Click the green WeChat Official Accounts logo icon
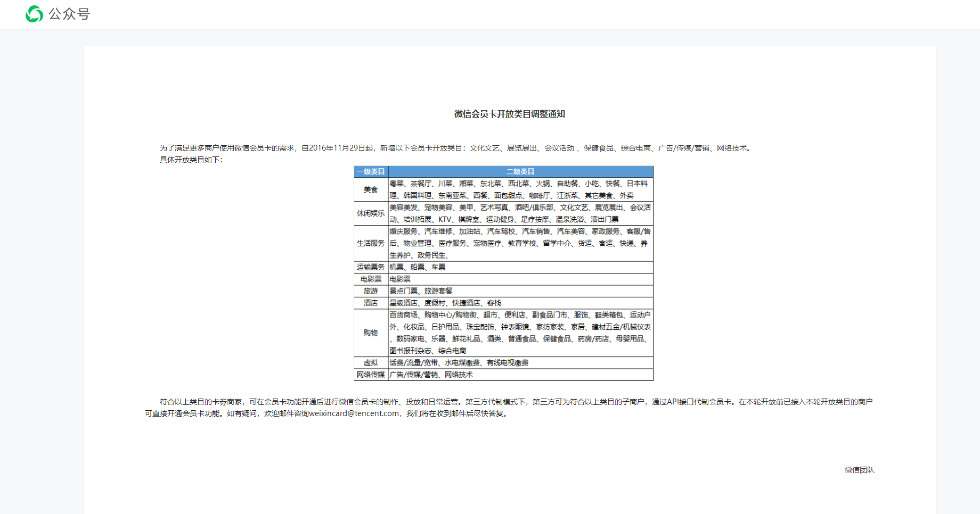Viewport: 980px width, 514px height. (35, 14)
